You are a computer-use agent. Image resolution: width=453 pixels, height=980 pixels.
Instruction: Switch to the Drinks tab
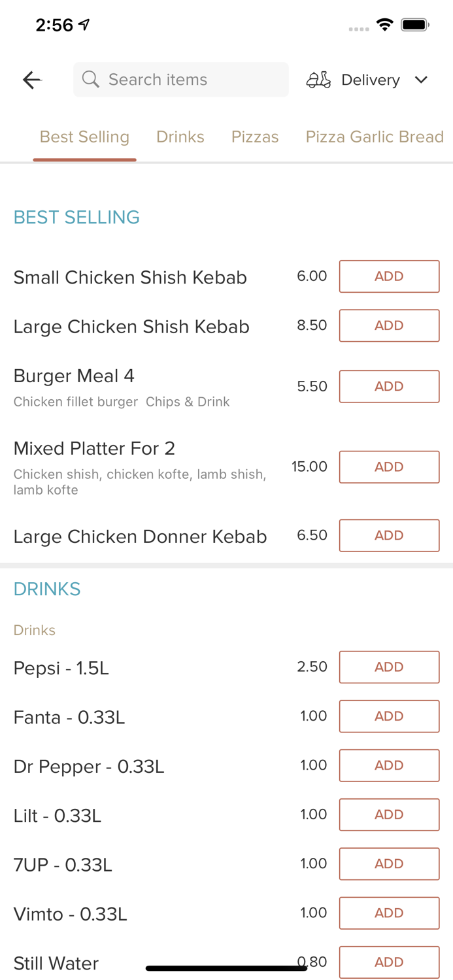pyautogui.click(x=180, y=137)
